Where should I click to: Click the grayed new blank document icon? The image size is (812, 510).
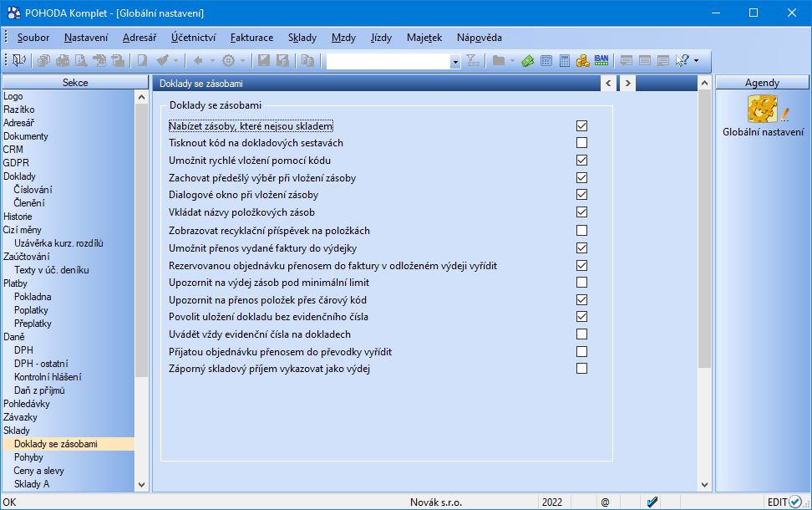[x=142, y=61]
